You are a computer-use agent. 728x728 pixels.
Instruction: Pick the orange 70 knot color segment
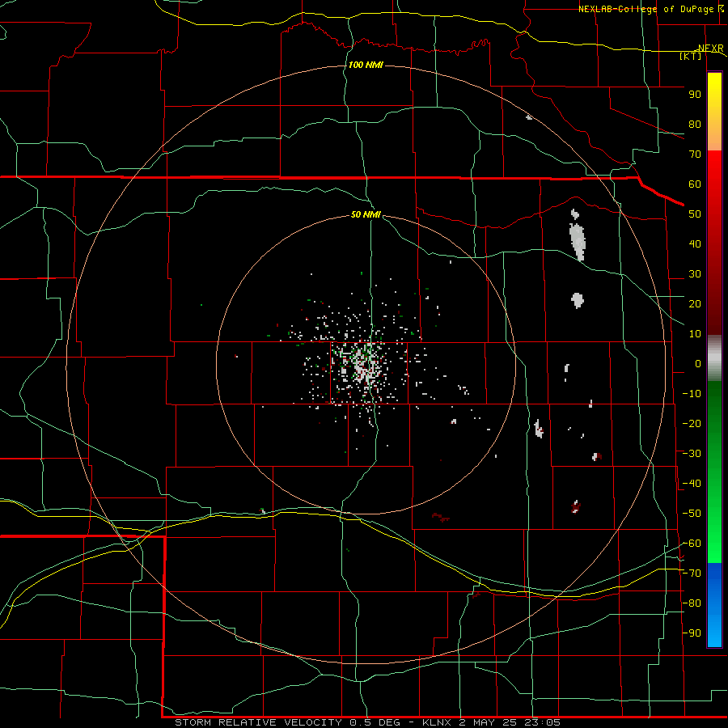click(714, 139)
